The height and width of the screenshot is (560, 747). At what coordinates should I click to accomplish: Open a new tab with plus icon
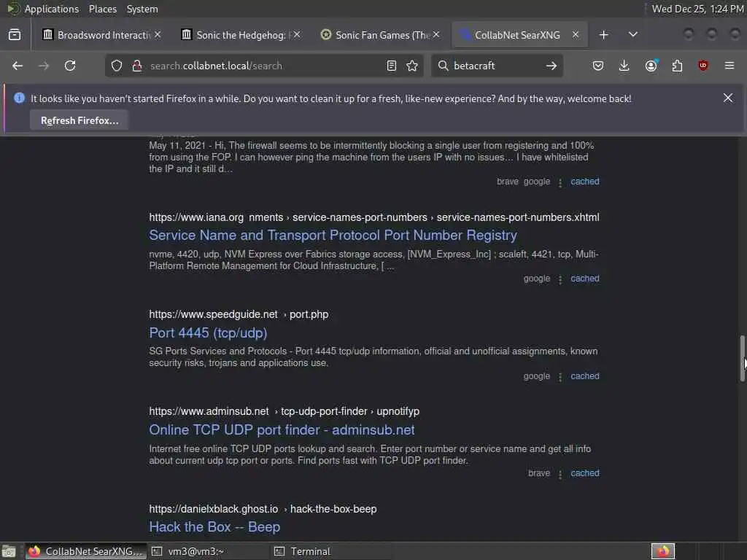coord(603,35)
